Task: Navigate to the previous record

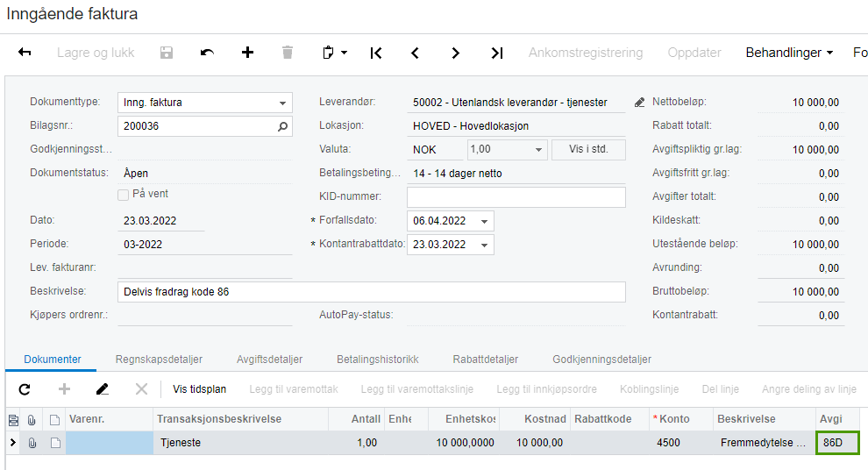Action: [416, 53]
